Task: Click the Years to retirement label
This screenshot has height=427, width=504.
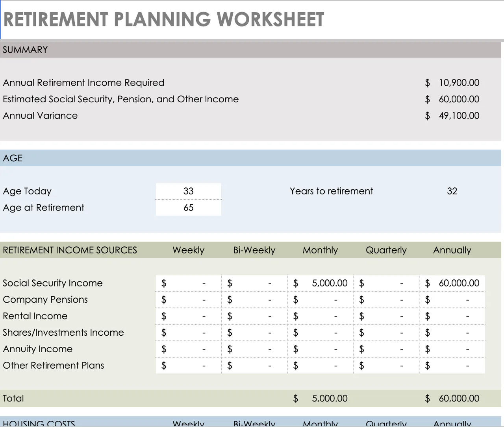Action: [332, 191]
